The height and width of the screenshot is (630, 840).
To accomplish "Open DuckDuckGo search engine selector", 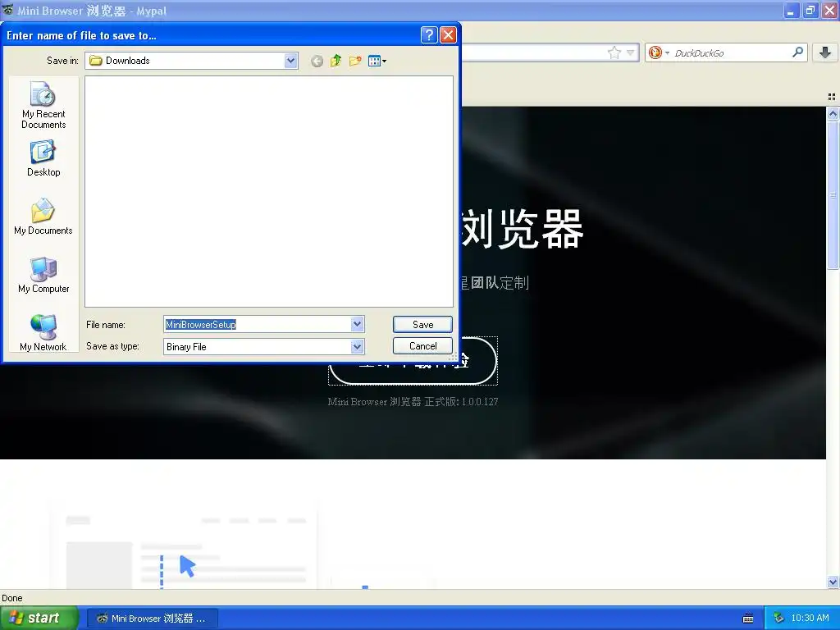I will coord(659,52).
